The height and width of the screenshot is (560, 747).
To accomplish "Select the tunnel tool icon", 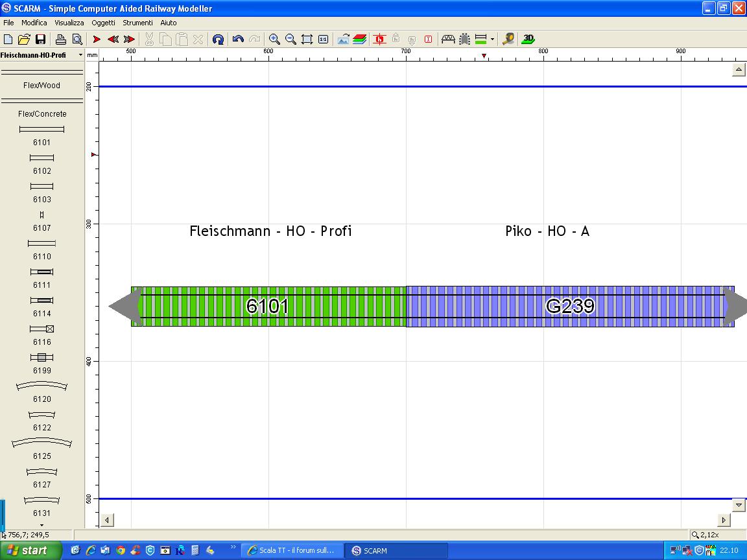I will 464,40.
